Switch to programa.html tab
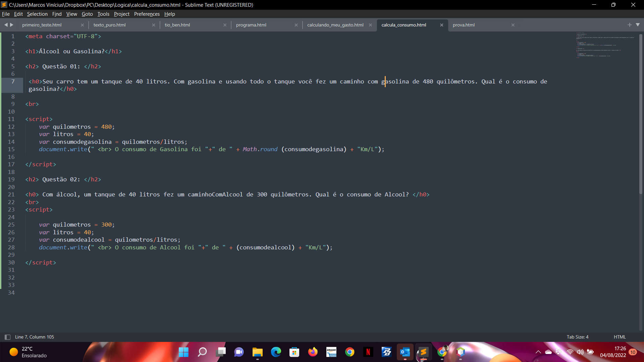The height and width of the screenshot is (362, 644). click(251, 25)
